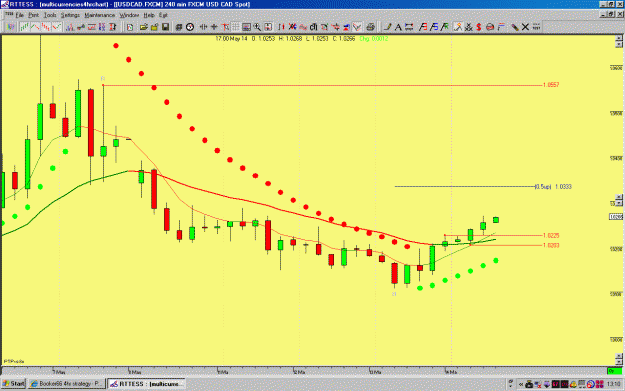
Task: Open a chart with the open-folder icon
Action: [x=143, y=27]
